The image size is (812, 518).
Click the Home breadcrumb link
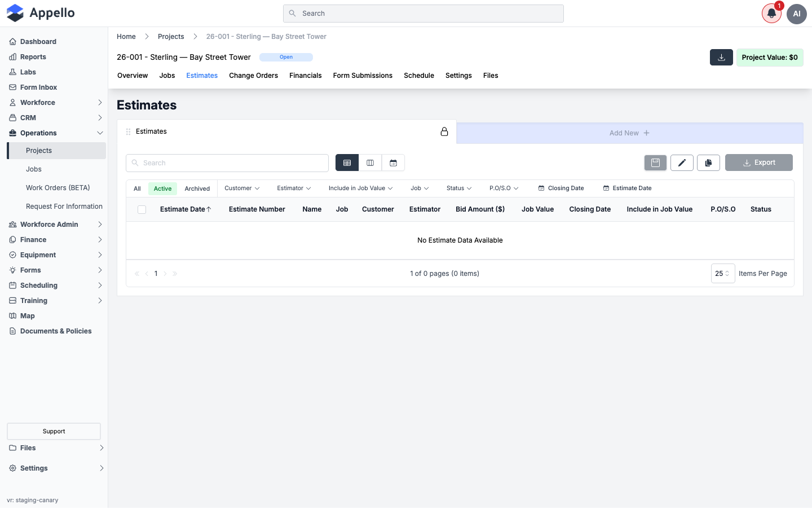pos(126,37)
